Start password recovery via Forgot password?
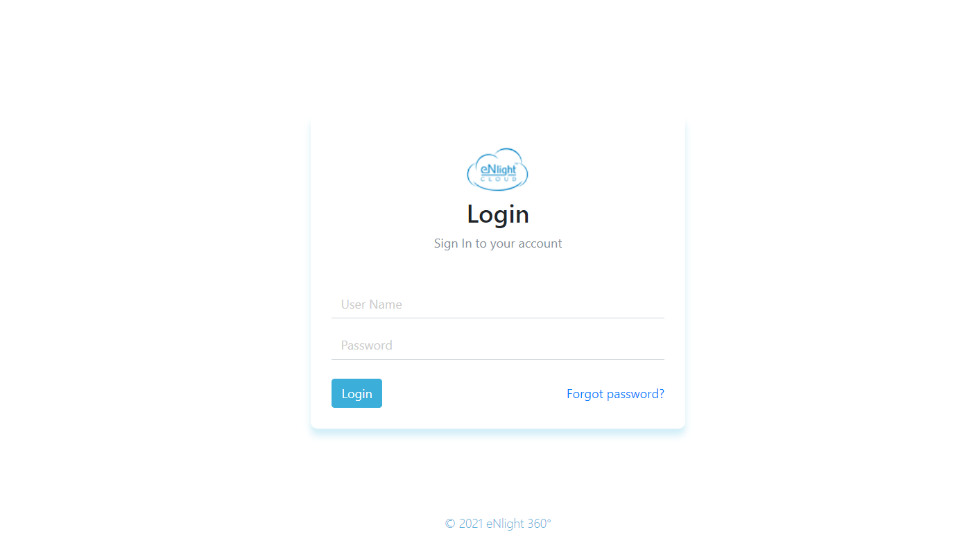Screen dimensions: 980x541 615,394
